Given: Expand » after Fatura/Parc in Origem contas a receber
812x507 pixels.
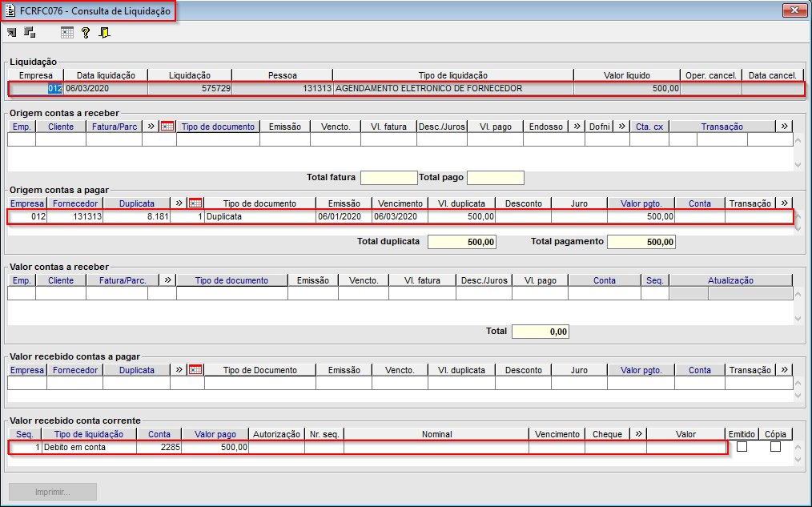Looking at the screenshot, I should [151, 127].
